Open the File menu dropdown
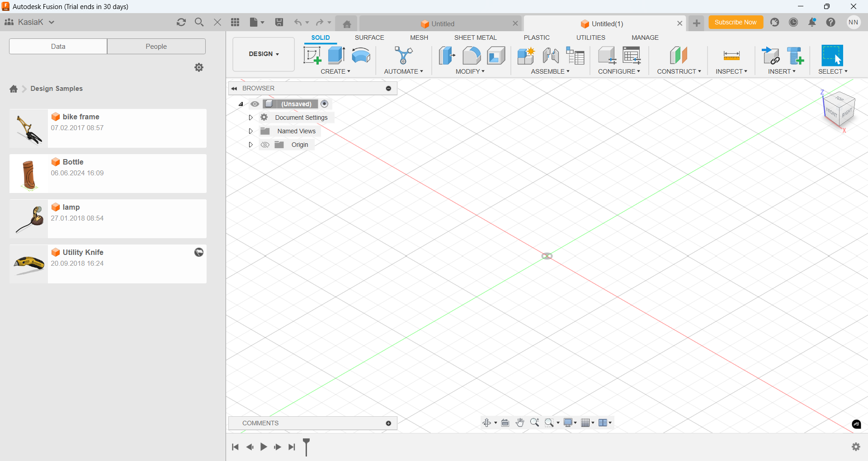Viewport: 868px width, 461px height. tap(257, 22)
